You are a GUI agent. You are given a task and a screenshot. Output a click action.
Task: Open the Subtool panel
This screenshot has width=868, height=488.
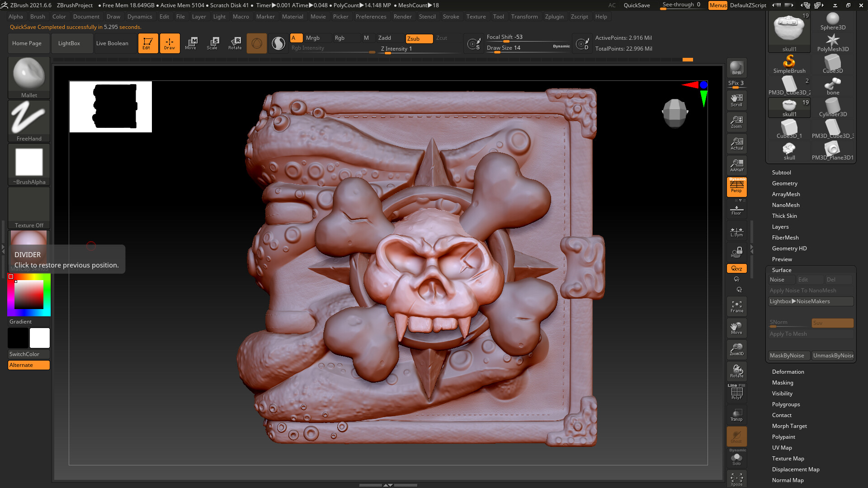781,172
